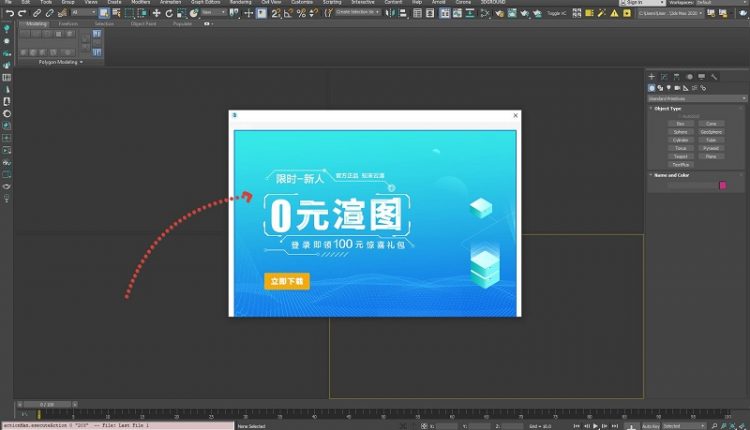Click the Undo arrow icon

[x=8, y=13]
